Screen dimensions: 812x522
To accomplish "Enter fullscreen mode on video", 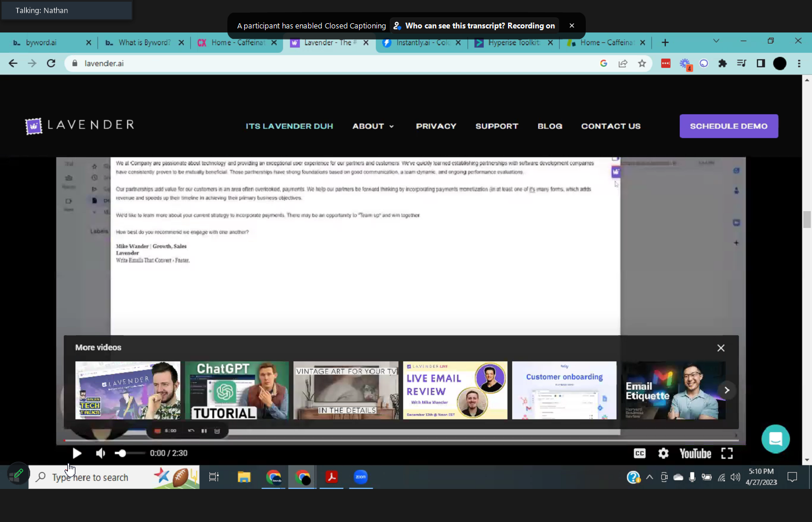I will tap(727, 453).
